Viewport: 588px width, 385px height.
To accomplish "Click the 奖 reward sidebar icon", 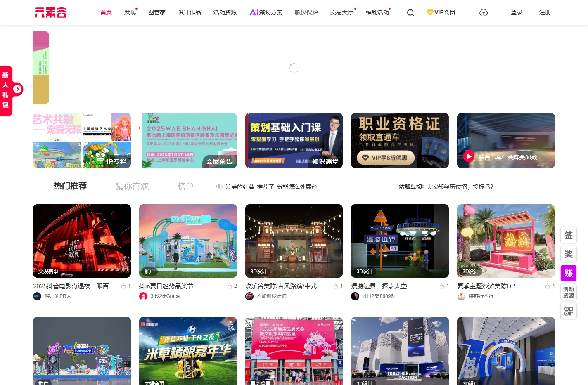I will (x=569, y=254).
